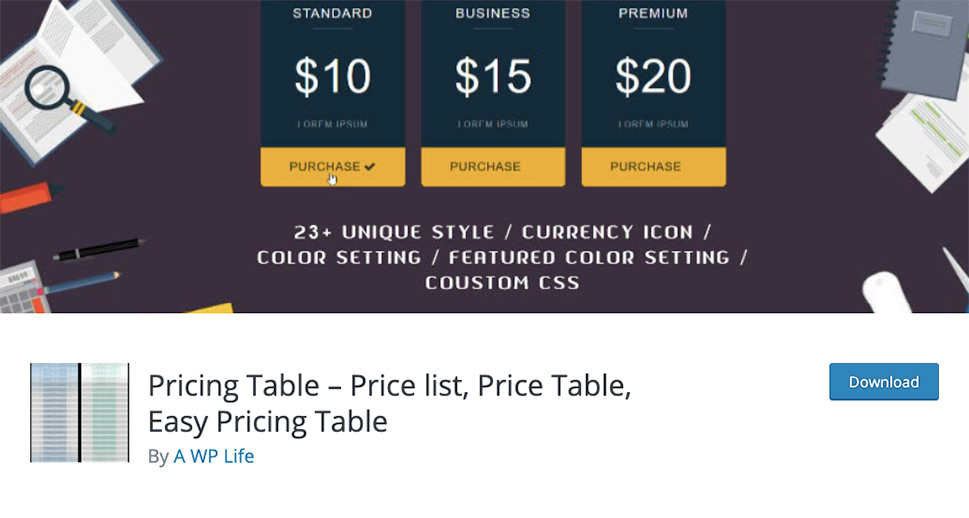
Task: Click the Purchase button under Standard plan
Action: coord(332,166)
